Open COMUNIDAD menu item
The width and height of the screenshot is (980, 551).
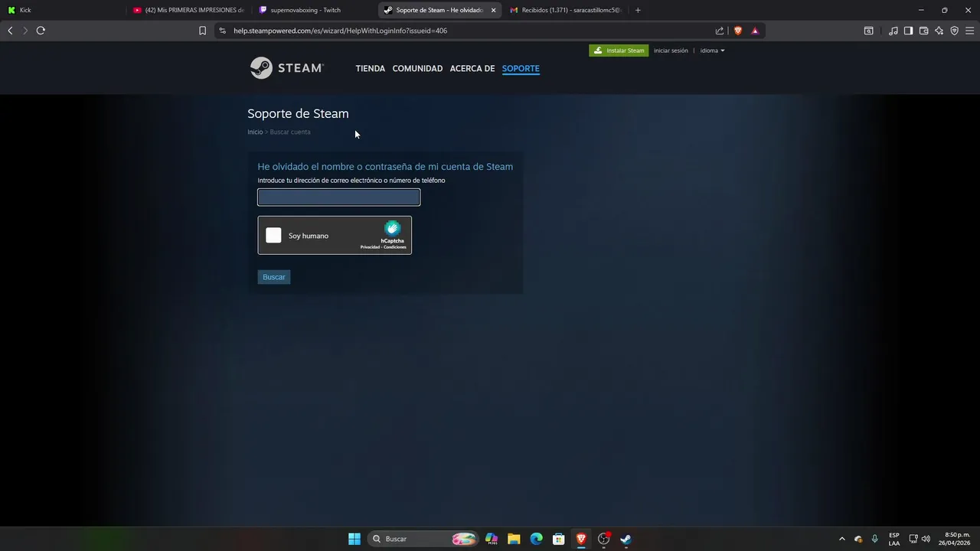coord(417,68)
